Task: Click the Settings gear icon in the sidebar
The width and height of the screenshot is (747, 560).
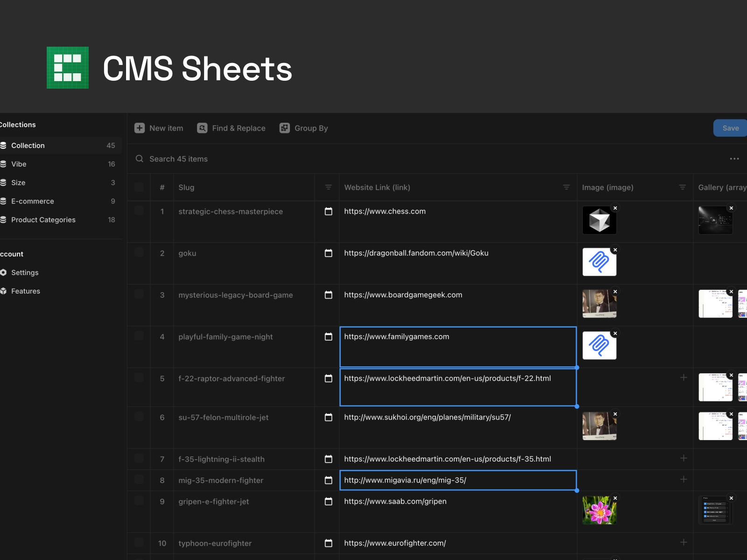Action: [4, 273]
